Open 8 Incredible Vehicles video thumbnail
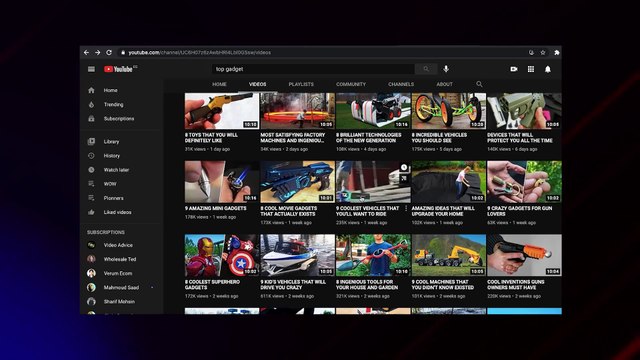This screenshot has width=640, height=360. coord(449,111)
